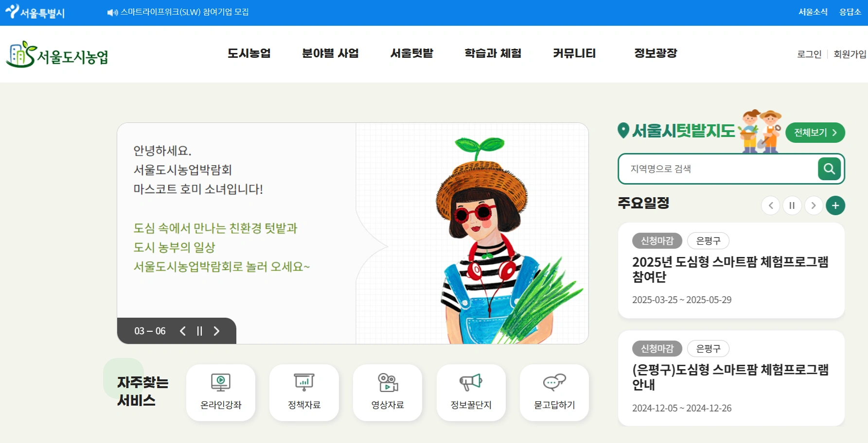The width and height of the screenshot is (868, 443).
Task: Click the 서울특별시 logo in top bar
Action: click(35, 12)
